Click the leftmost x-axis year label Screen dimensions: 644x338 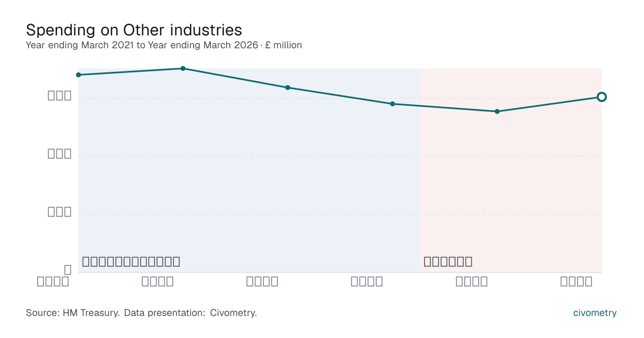coord(53,282)
